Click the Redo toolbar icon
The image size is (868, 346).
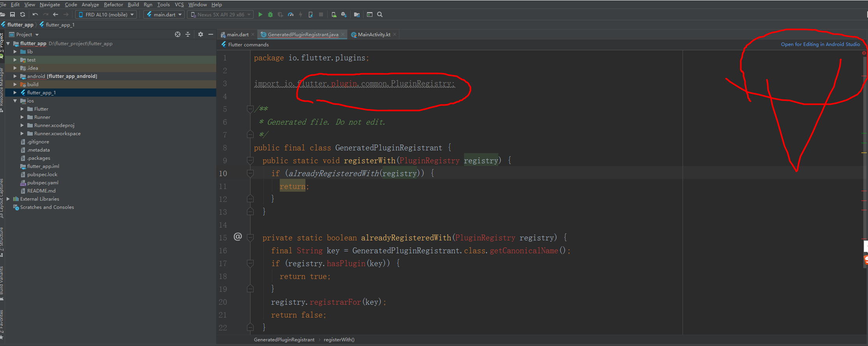(46, 14)
